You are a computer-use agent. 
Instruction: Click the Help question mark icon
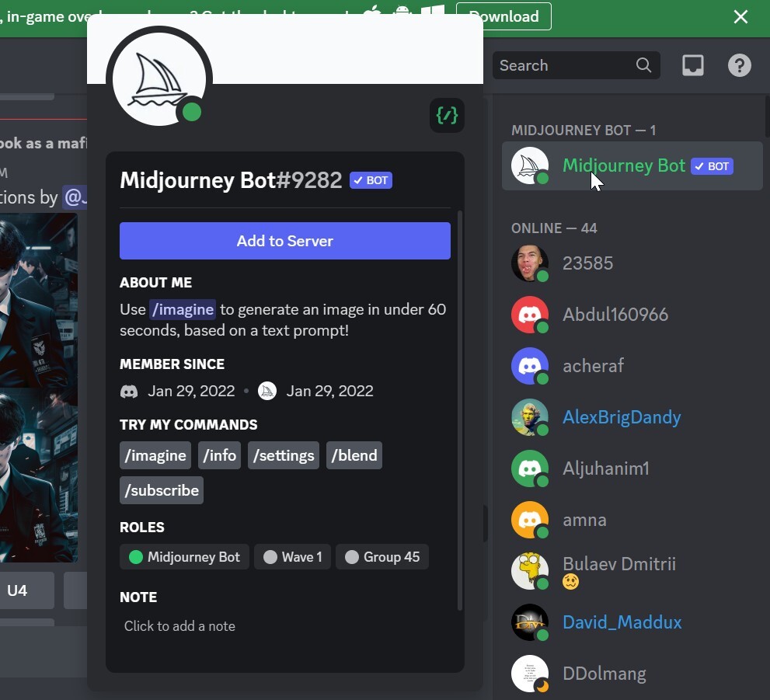(x=739, y=65)
